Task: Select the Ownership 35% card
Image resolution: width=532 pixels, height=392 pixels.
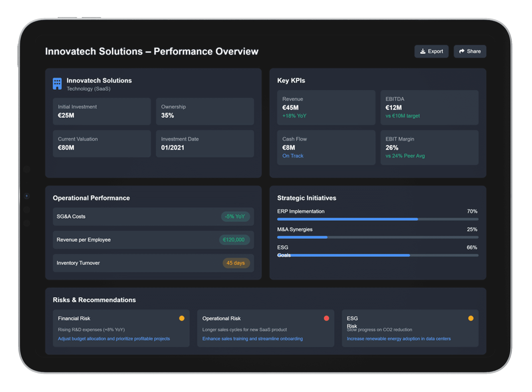Action: coord(205,111)
